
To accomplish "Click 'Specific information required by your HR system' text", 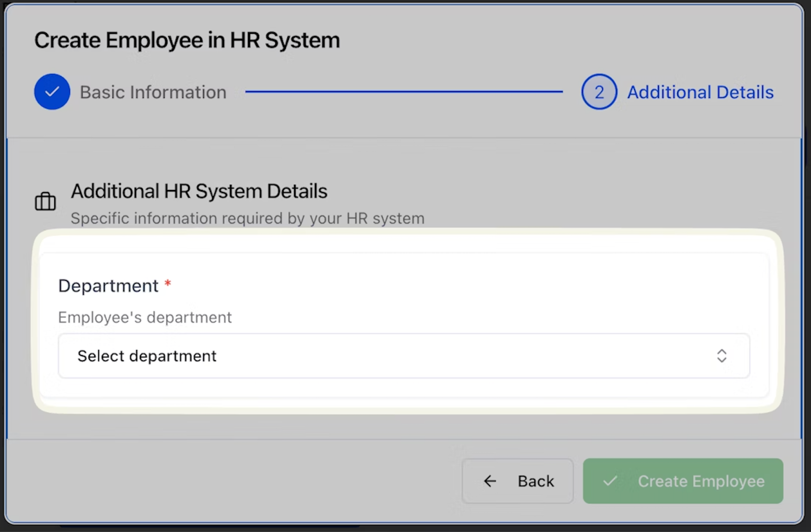I will click(x=248, y=218).
